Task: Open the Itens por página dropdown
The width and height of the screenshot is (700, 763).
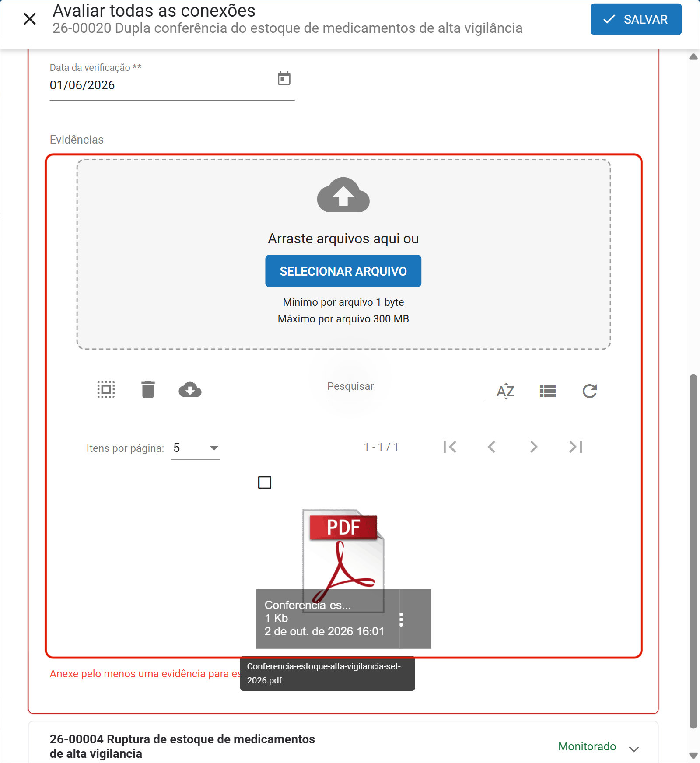Action: coord(196,448)
